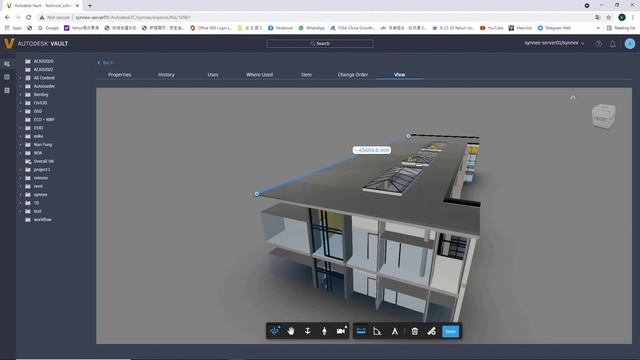Click the Autodesk Vault logo
This screenshot has height=360, width=640.
[36, 43]
